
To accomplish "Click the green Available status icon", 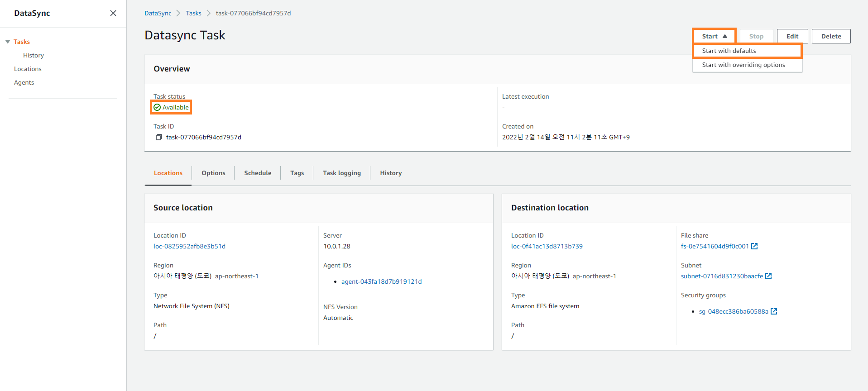I will pyautogui.click(x=157, y=107).
